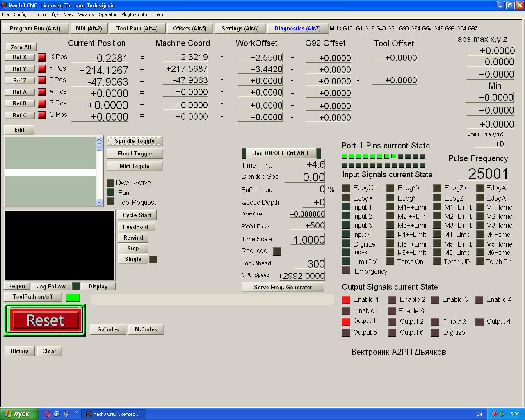Open the PlugIn Control menu
Image resolution: width=525 pixels, height=420 pixels.
135,14
